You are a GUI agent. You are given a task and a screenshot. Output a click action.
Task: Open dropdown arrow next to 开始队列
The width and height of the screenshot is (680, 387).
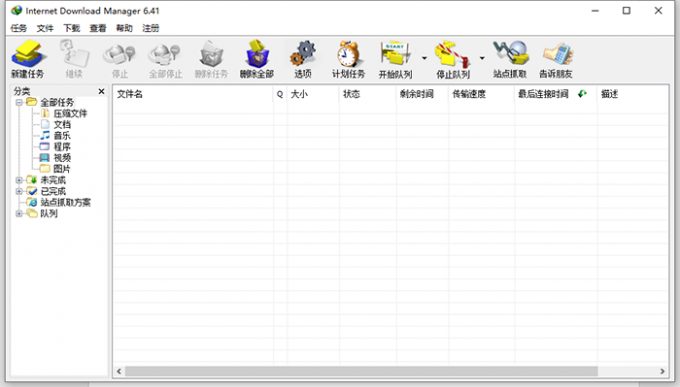[424, 58]
